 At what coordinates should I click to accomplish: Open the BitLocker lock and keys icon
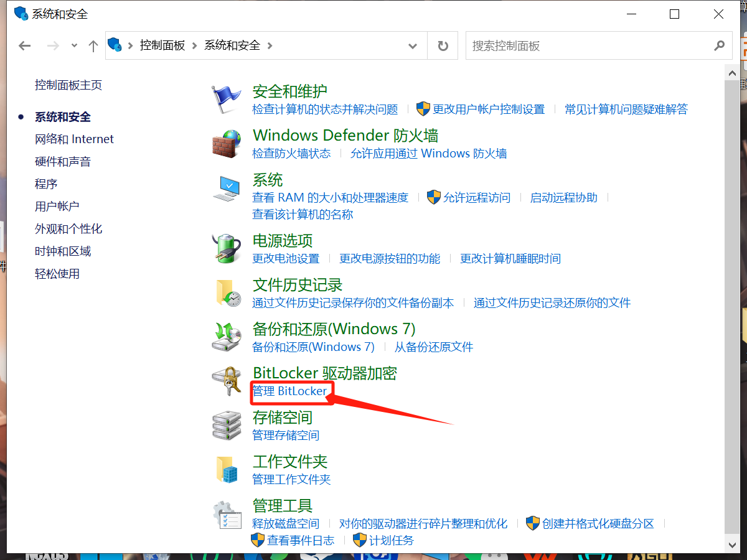(x=226, y=381)
